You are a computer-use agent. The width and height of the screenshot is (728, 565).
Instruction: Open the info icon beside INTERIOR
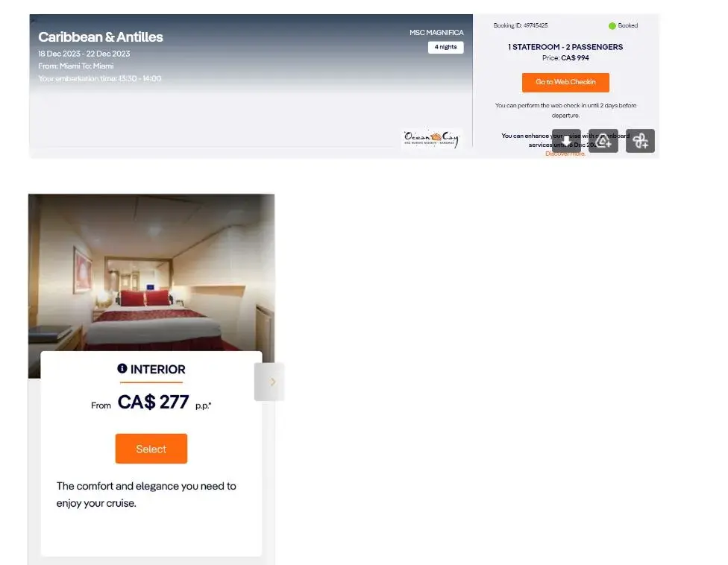tap(122, 368)
